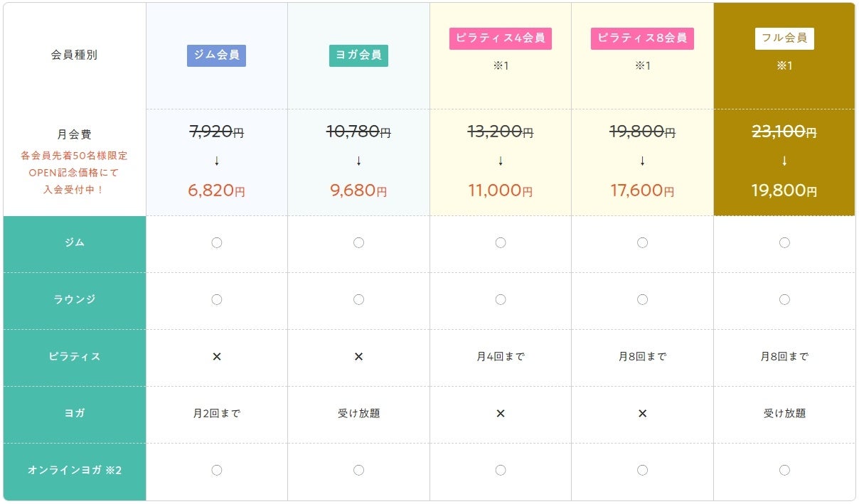Click ジム row circle under ジム会員
This screenshot has width=859, height=504.
(217, 243)
